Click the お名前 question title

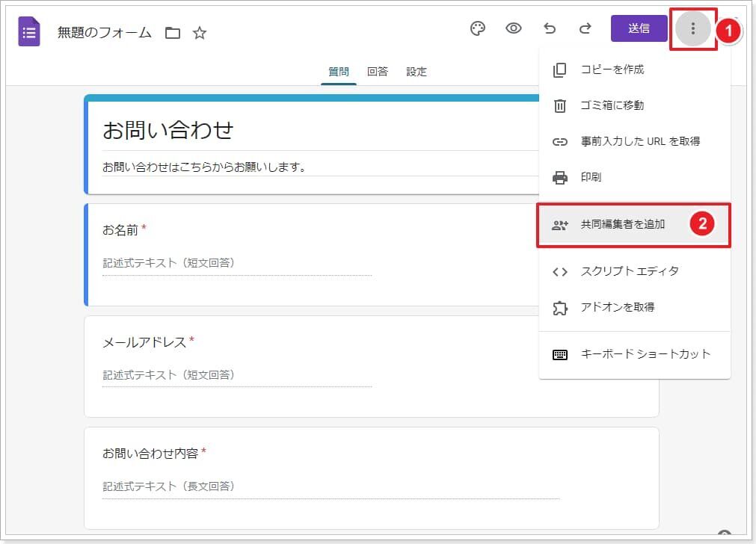(120, 230)
